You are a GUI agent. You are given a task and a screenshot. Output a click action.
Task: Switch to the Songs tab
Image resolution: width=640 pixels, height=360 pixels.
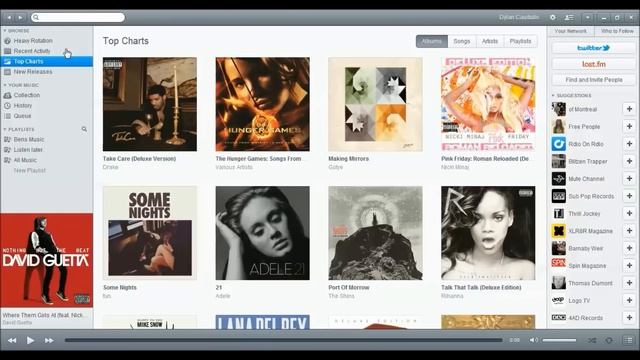click(x=462, y=41)
